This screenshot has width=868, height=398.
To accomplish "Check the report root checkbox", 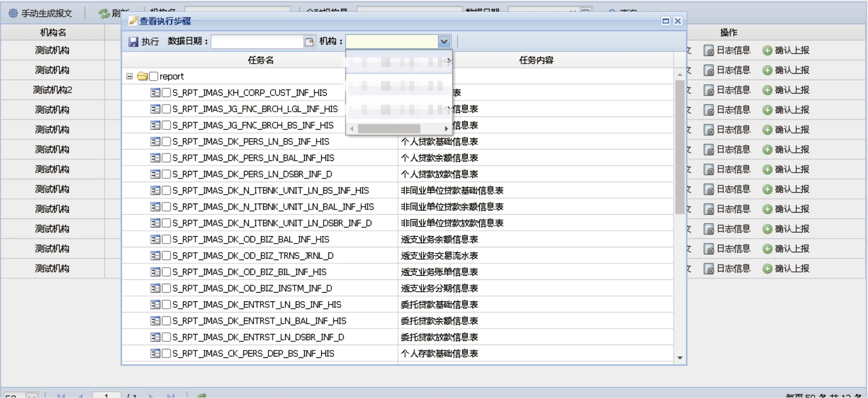I will tap(153, 77).
